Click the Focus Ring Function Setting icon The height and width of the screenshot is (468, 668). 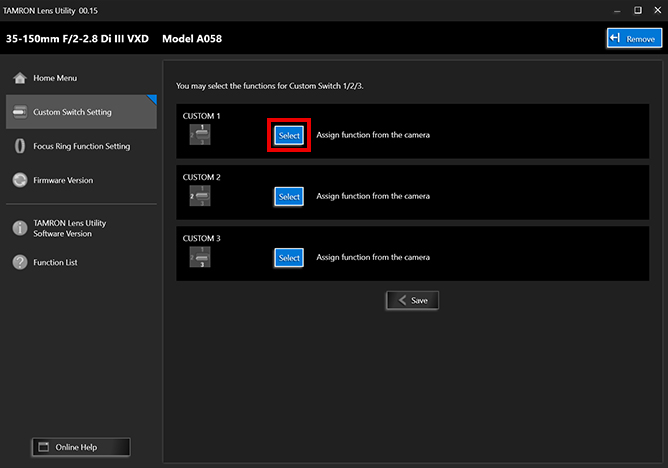point(19,147)
